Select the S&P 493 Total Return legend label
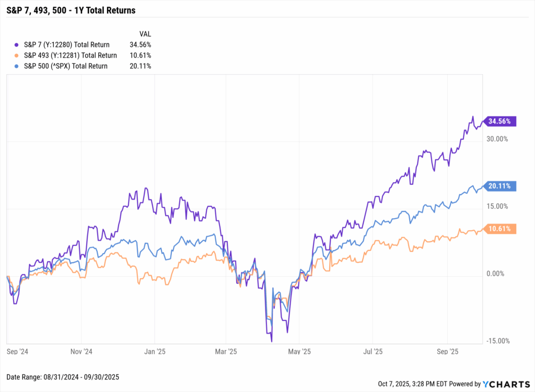Image resolution: width=535 pixels, height=392 pixels. point(71,56)
